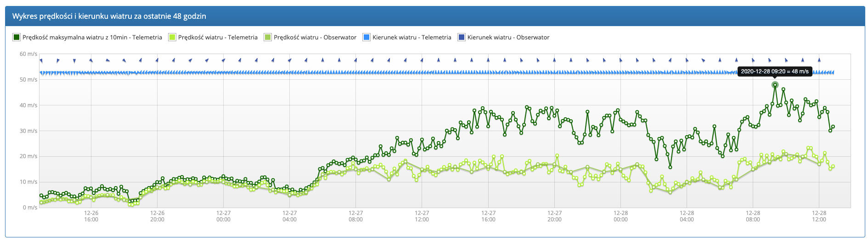Click the 12-27 08:00 time axis label
The height and width of the screenshot is (242, 868).
pyautogui.click(x=355, y=216)
